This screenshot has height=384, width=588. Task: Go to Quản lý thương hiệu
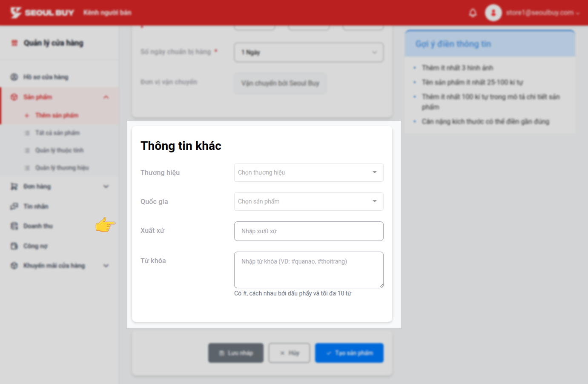62,168
